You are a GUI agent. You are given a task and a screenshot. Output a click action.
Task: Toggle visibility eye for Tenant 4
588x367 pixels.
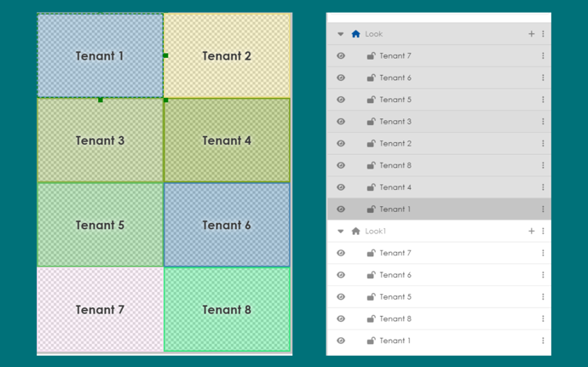click(x=341, y=187)
